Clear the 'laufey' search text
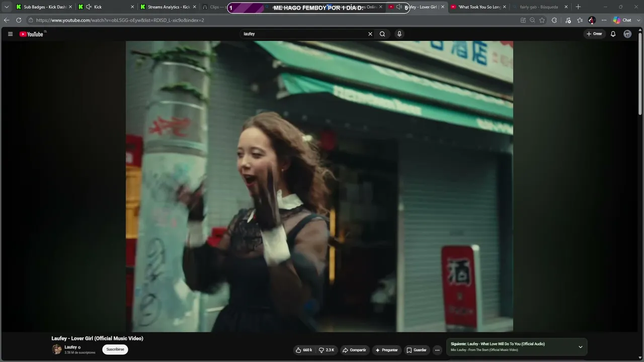Image resolution: width=644 pixels, height=362 pixels. (370, 34)
